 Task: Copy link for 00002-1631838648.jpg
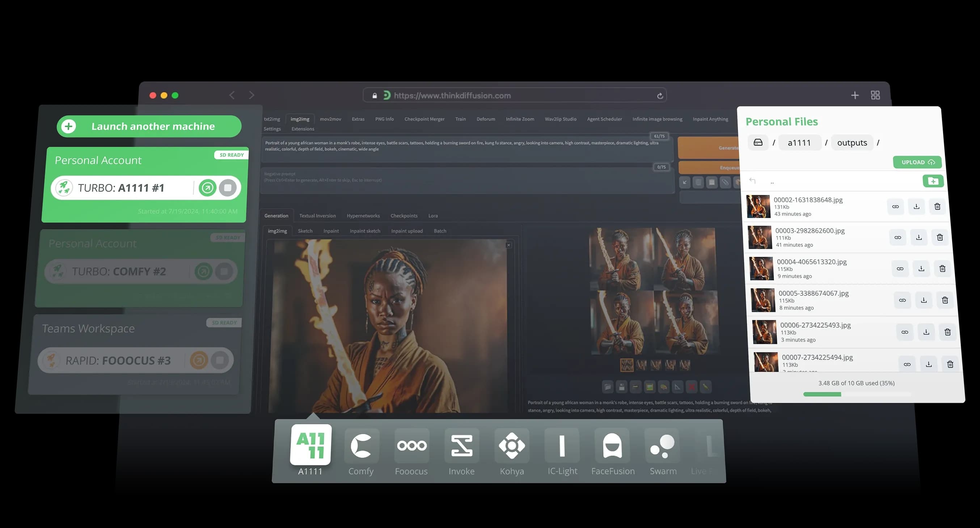[896, 207]
